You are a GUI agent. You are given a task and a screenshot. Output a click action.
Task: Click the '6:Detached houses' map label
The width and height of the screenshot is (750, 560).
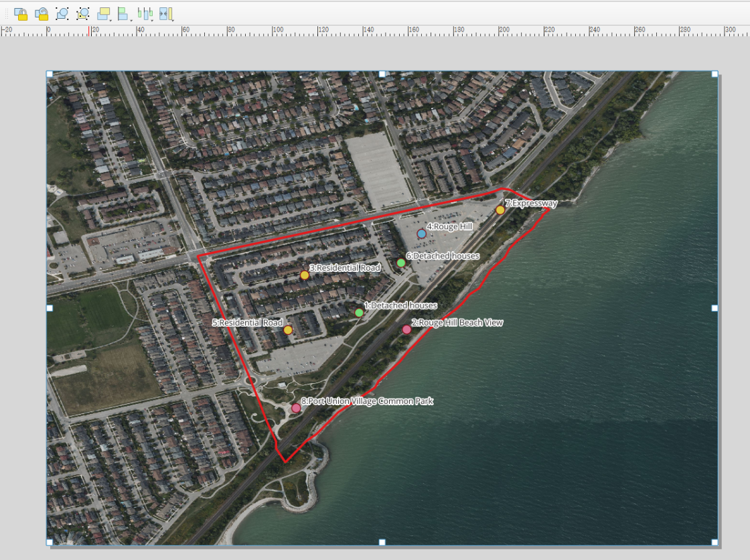coord(443,256)
